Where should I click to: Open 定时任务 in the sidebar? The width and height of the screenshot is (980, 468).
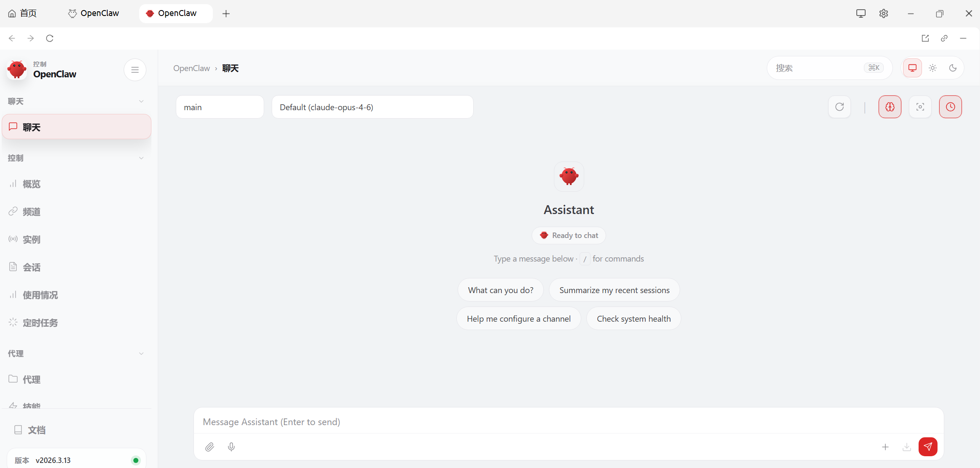[40, 323]
